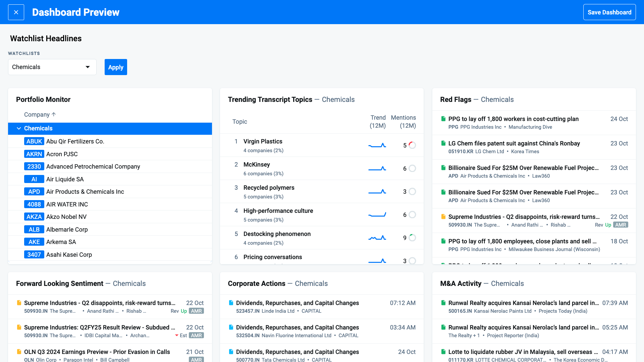Open Destocking phenomenon topic
644x362 pixels.
[277, 234]
